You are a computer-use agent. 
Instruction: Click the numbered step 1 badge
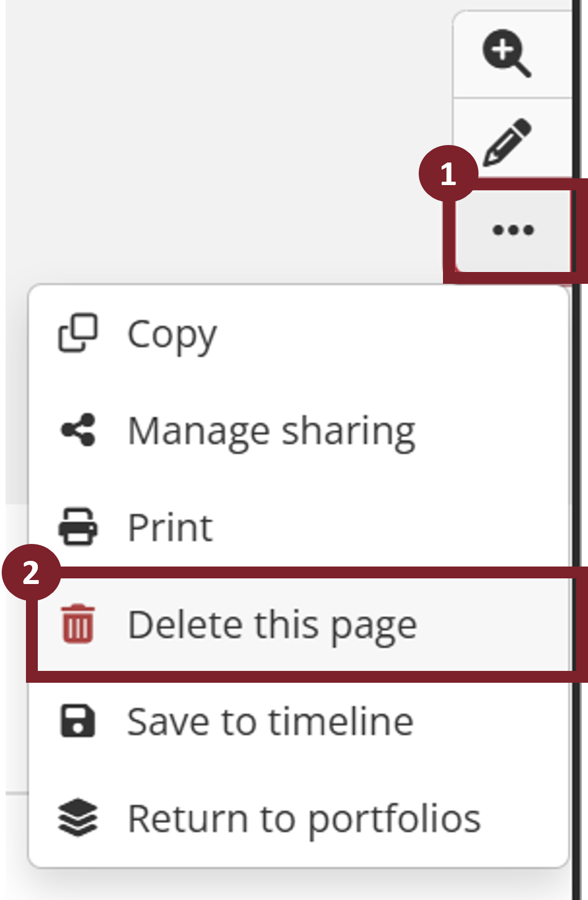[448, 173]
